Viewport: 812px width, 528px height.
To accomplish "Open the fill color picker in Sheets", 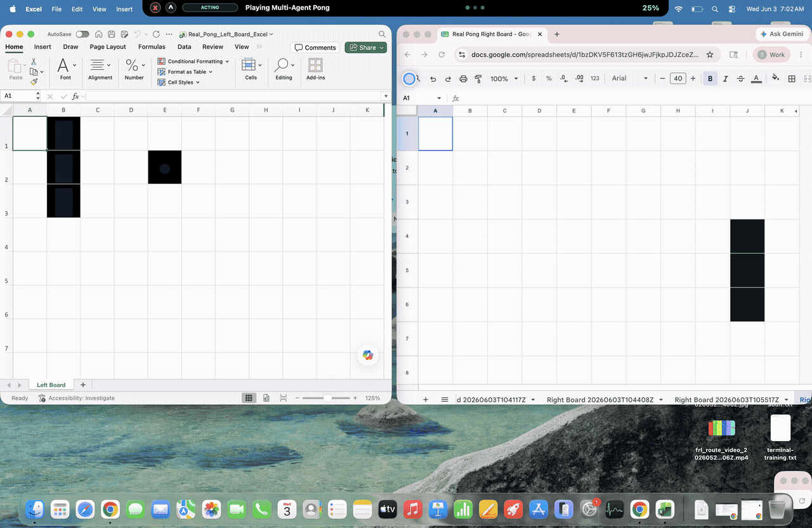I will point(775,79).
